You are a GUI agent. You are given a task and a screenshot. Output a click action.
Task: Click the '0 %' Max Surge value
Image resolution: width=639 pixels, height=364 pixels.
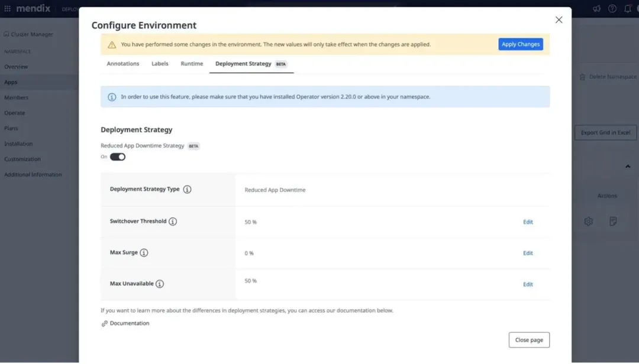tap(249, 253)
